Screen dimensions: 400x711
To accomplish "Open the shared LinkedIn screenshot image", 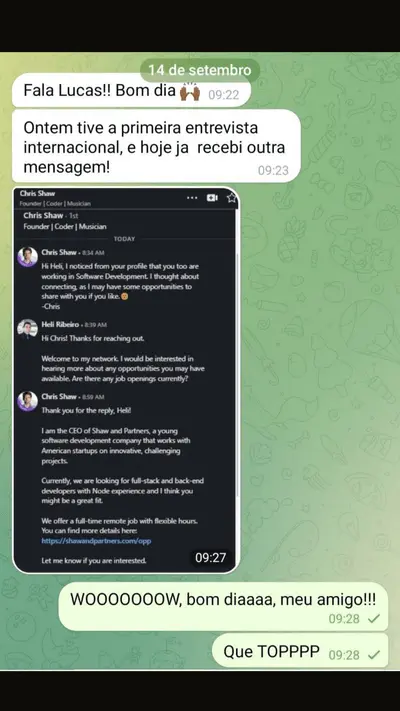I will (x=126, y=380).
